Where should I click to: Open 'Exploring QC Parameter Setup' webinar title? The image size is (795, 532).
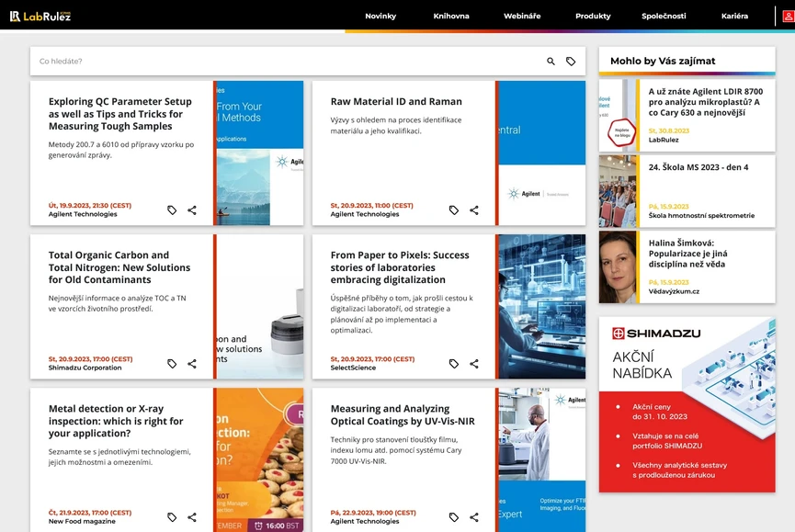(x=120, y=114)
